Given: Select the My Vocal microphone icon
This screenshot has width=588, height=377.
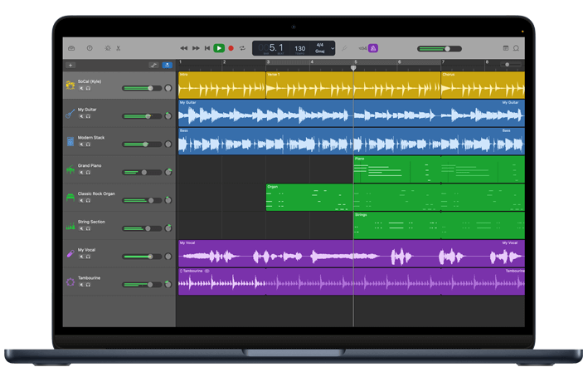Looking at the screenshot, I should [x=70, y=254].
